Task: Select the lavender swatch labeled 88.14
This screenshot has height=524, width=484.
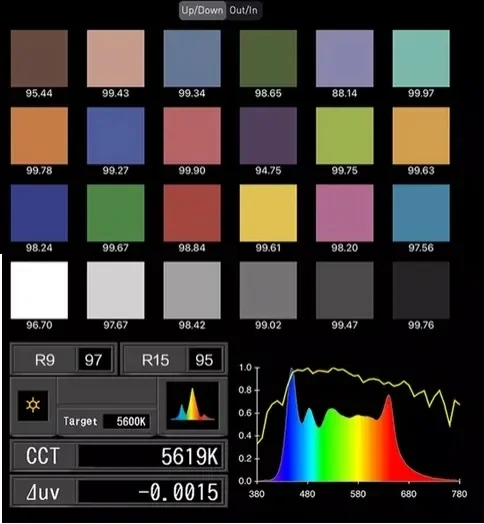Action: (345, 58)
